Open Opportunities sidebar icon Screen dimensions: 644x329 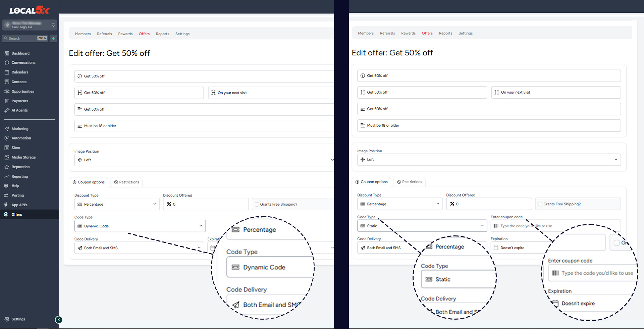(x=7, y=91)
